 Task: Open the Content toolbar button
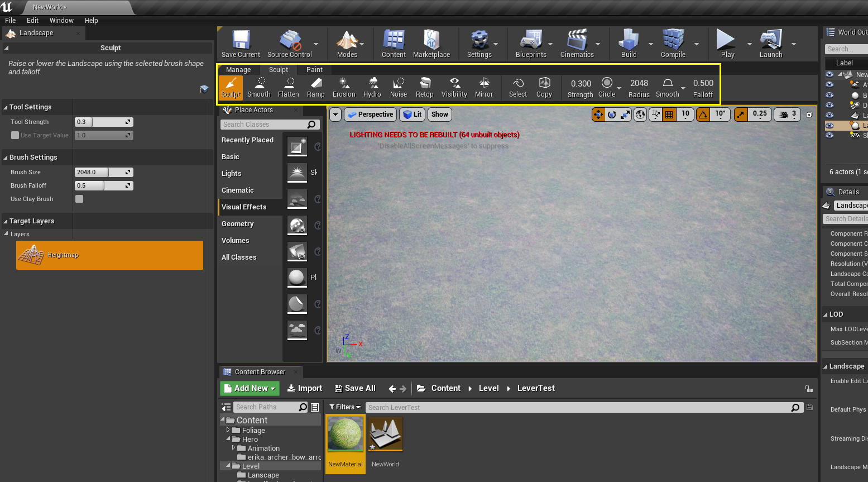click(394, 44)
